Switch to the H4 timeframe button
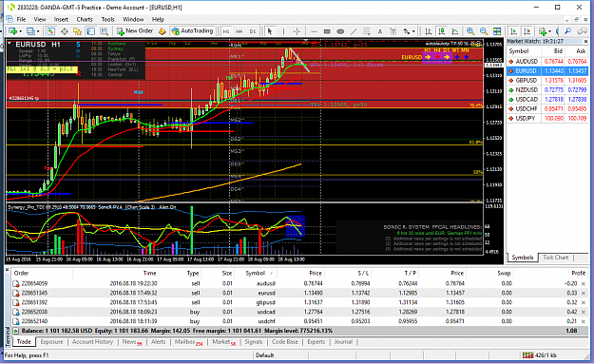This screenshot has width=594, height=364. pos(240,31)
